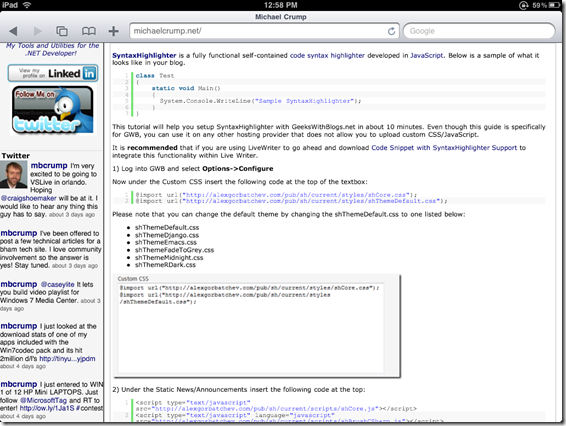566x426 pixels.
Task: Click the System.Console.WriteLine code line
Action: point(260,101)
